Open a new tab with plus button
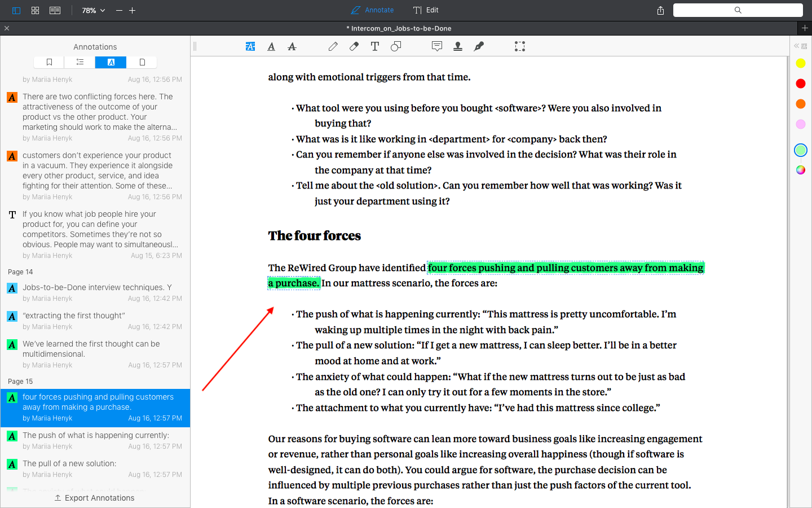Screen dimensions: 812x508 (x=805, y=28)
